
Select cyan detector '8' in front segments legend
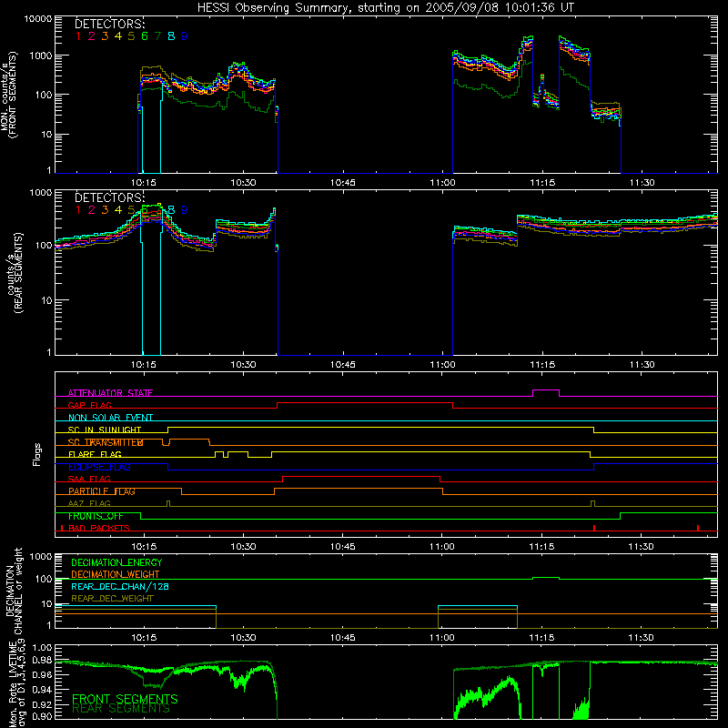[x=171, y=36]
